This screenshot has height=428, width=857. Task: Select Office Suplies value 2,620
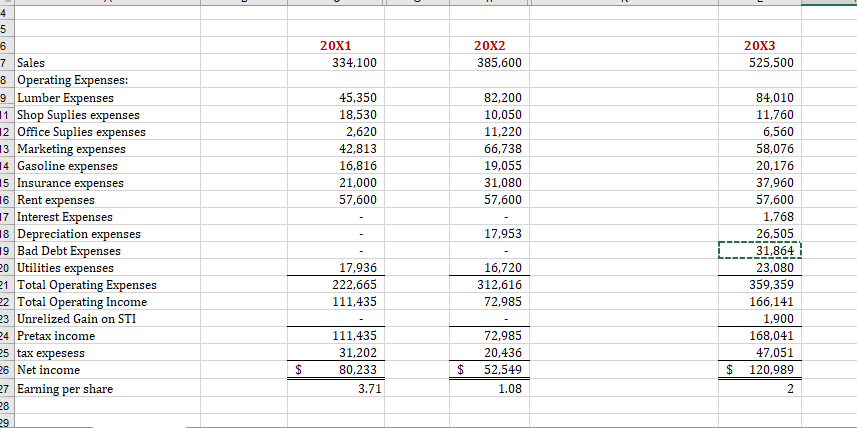[336, 132]
